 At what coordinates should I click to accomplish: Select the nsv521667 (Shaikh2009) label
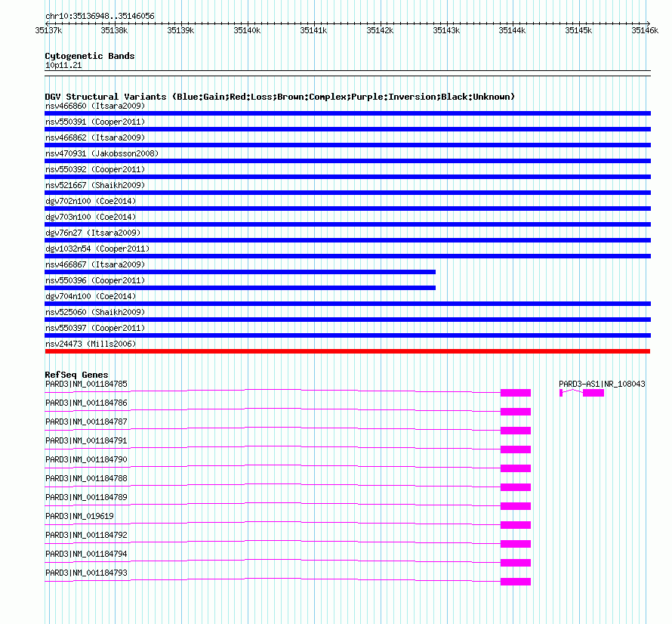[x=95, y=185]
